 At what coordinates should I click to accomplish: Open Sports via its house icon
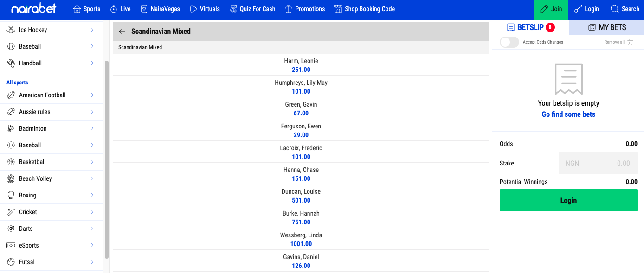[x=77, y=9]
